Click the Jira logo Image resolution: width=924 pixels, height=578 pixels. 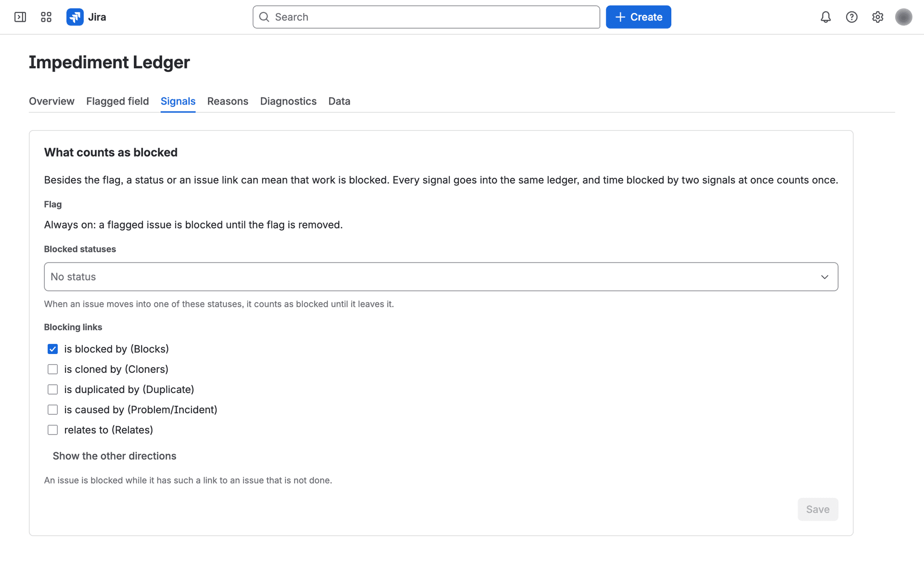point(86,17)
